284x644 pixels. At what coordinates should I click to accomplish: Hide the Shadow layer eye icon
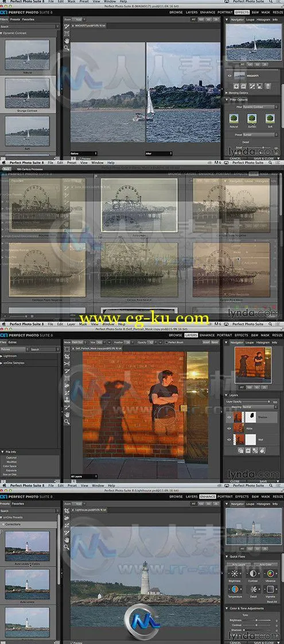click(x=229, y=417)
